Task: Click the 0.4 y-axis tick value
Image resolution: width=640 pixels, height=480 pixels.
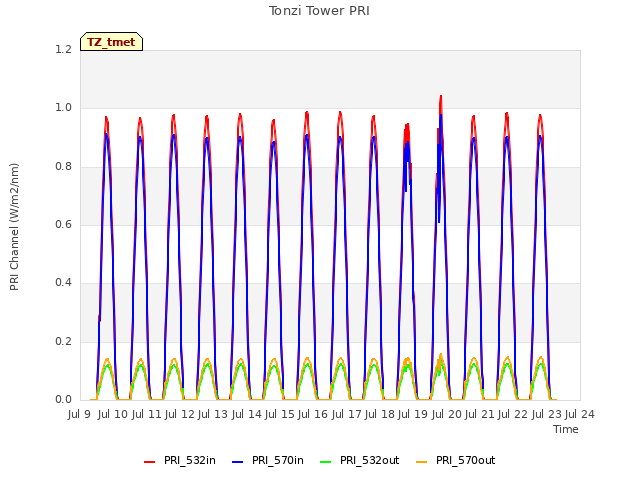Action: (64, 282)
